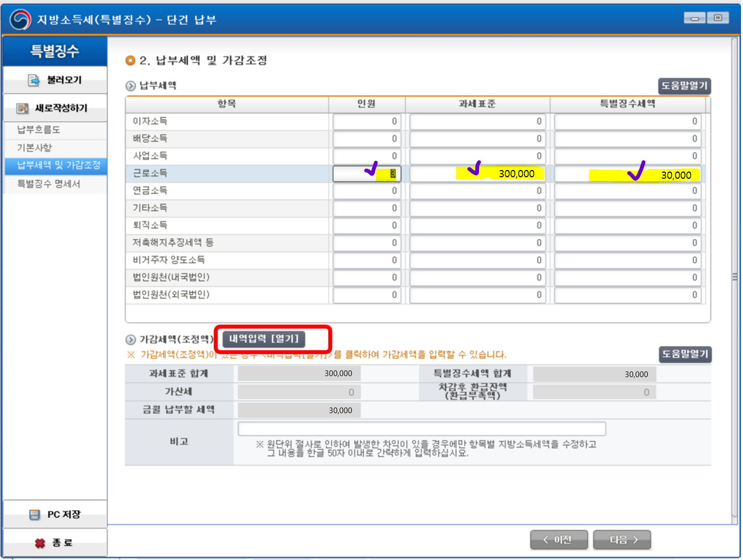Click the 근로소득 인원 field
Viewport: 743px width, 560px height.
point(367,174)
